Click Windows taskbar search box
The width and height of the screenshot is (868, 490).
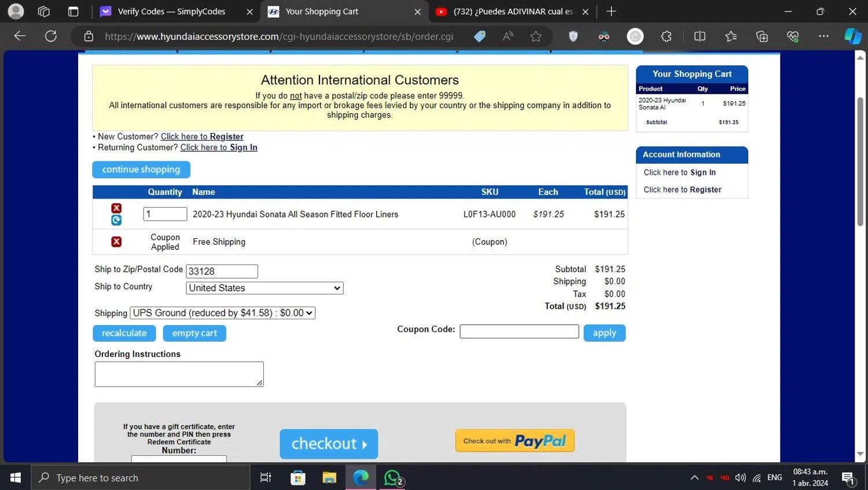(x=141, y=478)
